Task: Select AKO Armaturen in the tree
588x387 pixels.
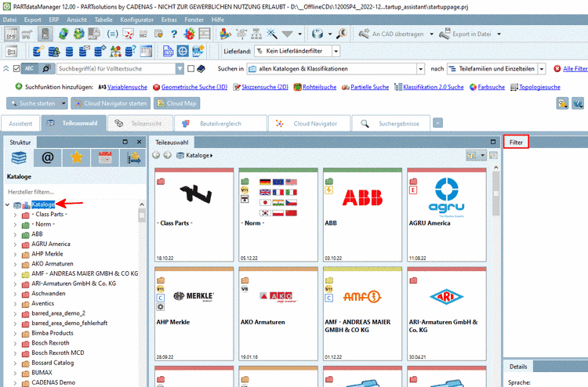Action: (52, 264)
